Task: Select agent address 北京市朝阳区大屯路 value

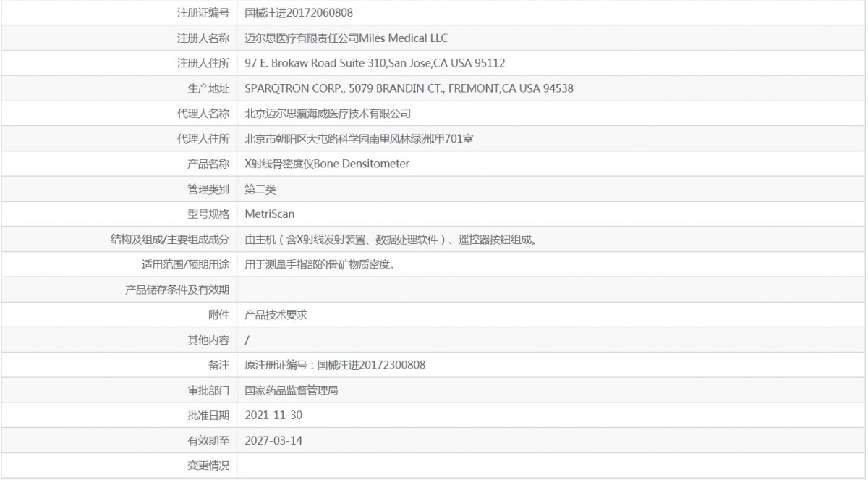Action: [359, 138]
